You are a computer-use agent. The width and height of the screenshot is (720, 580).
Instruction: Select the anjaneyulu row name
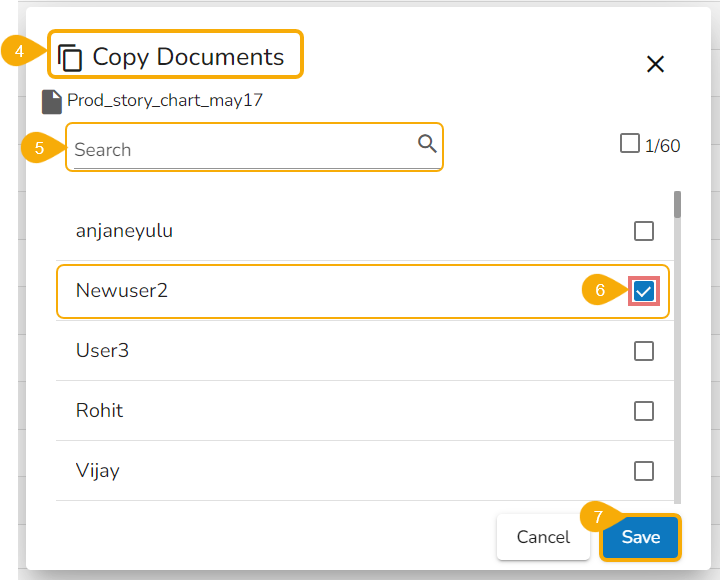click(x=124, y=231)
